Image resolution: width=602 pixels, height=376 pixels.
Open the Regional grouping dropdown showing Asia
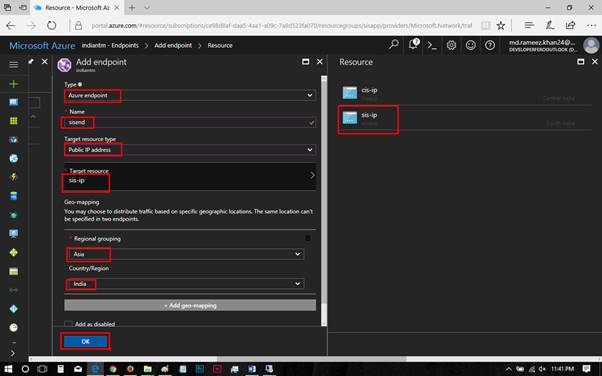186,254
